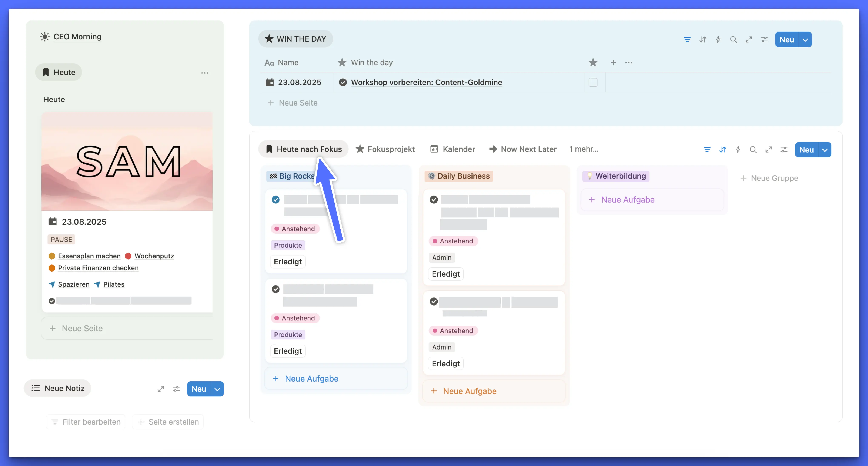Click the search icon in task board toolbar
This screenshot has width=868, height=466.
(753, 150)
